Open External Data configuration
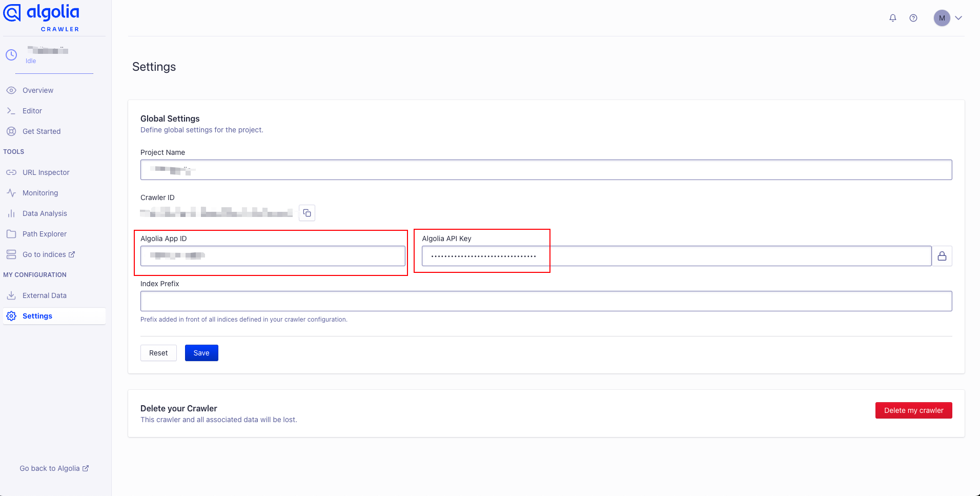980x496 pixels. (x=54, y=295)
